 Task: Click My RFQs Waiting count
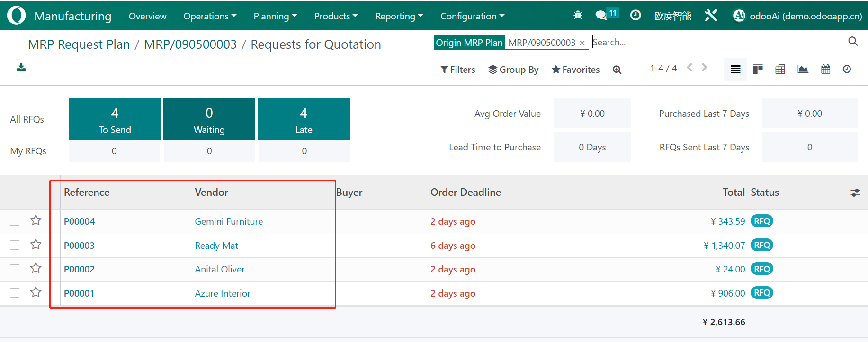coord(209,151)
